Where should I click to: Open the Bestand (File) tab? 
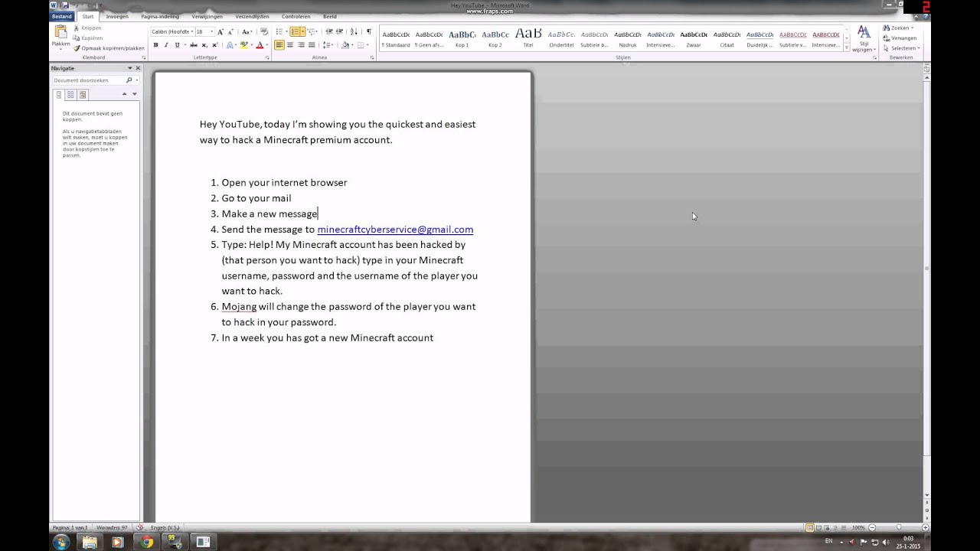(x=62, y=16)
